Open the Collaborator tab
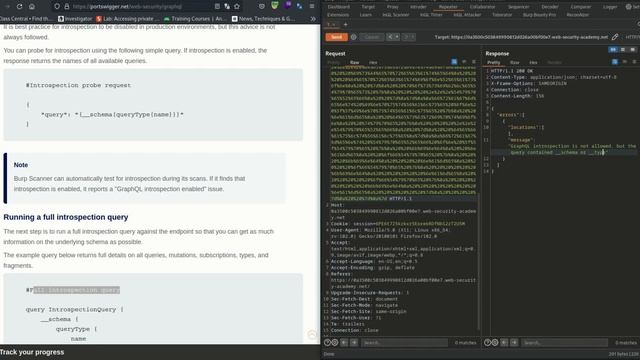The image size is (640, 360). [482, 7]
